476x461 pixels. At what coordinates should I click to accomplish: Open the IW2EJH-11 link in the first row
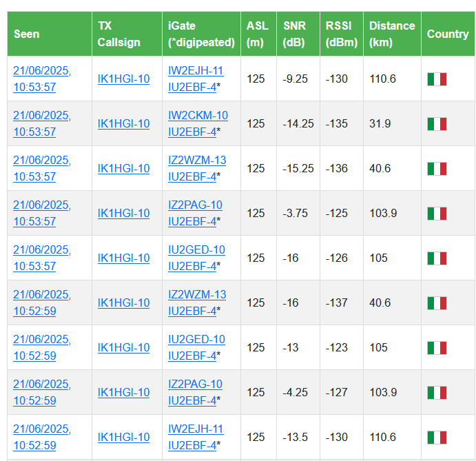pyautogui.click(x=196, y=71)
